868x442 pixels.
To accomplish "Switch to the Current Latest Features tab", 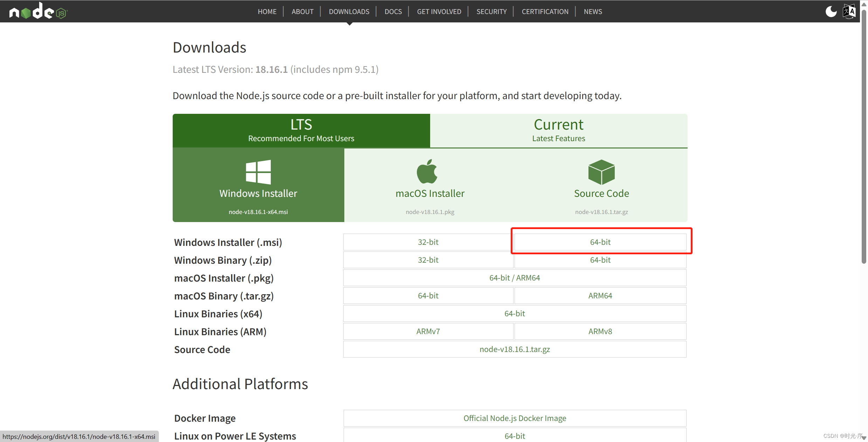I will click(x=558, y=130).
